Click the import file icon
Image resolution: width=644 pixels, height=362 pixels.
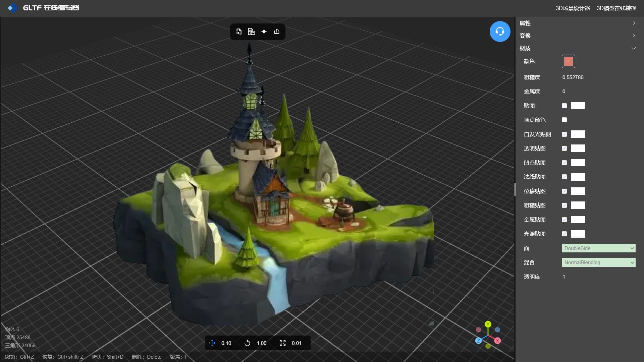point(239,32)
